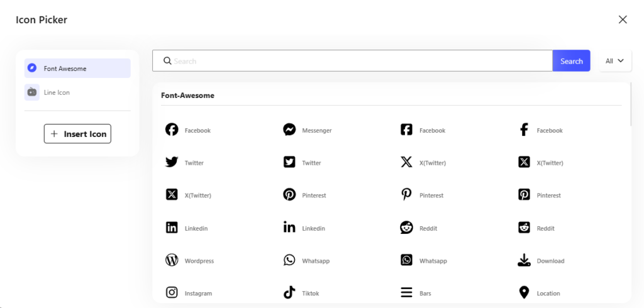Viewport: 644px width, 308px height.
Task: Open the All filter dropdown
Action: click(x=615, y=61)
